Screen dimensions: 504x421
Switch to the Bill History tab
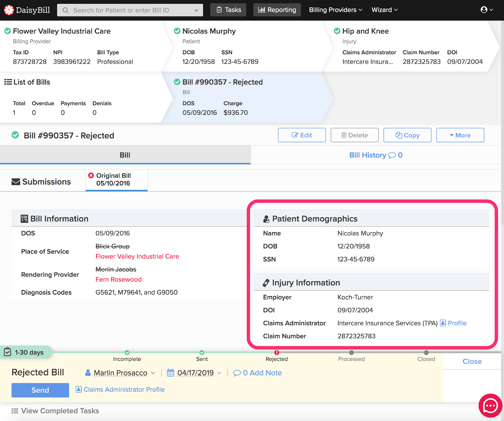[x=376, y=155]
